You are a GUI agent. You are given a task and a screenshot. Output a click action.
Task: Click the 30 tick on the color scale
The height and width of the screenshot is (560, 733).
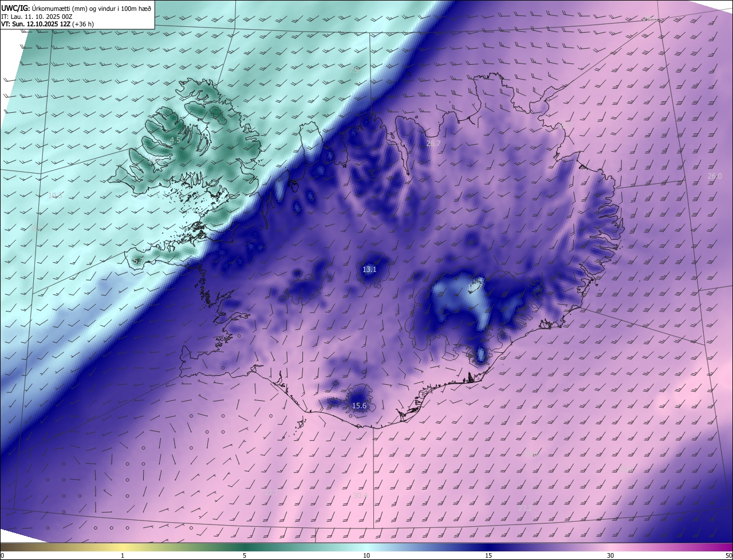[x=610, y=555]
